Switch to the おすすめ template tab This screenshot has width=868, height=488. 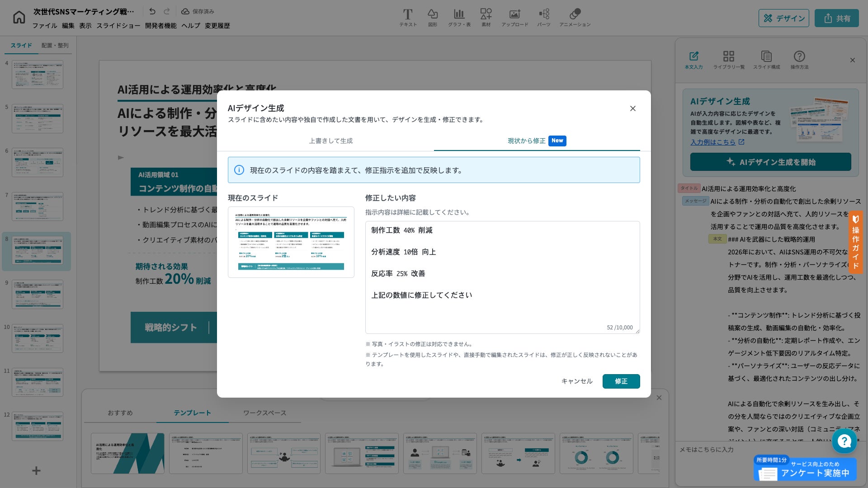tap(120, 413)
